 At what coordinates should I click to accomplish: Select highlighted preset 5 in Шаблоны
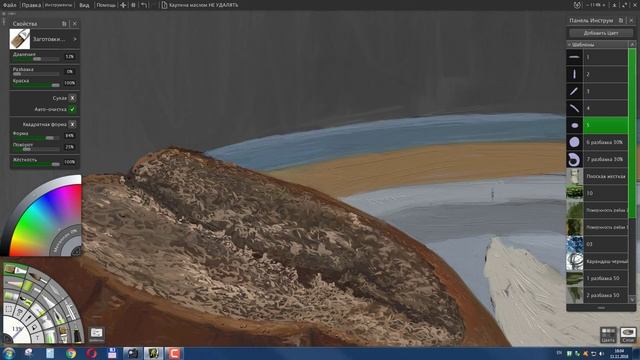point(597,125)
